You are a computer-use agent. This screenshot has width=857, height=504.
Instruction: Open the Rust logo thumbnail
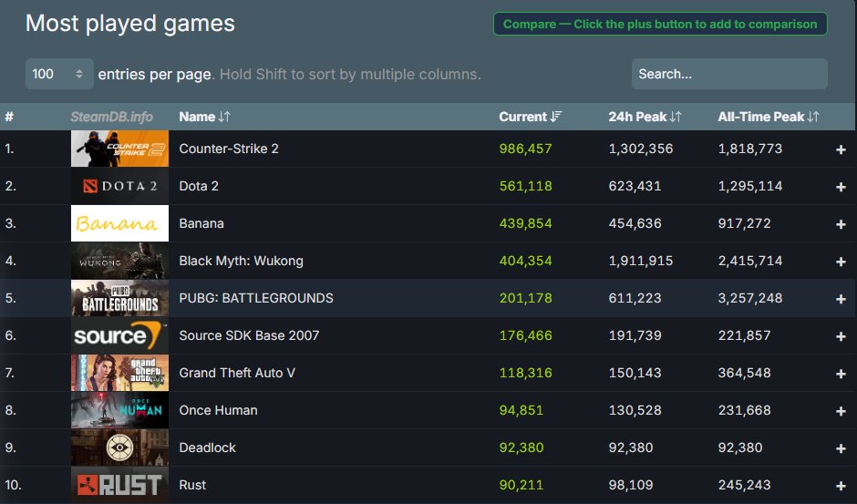[x=119, y=485]
